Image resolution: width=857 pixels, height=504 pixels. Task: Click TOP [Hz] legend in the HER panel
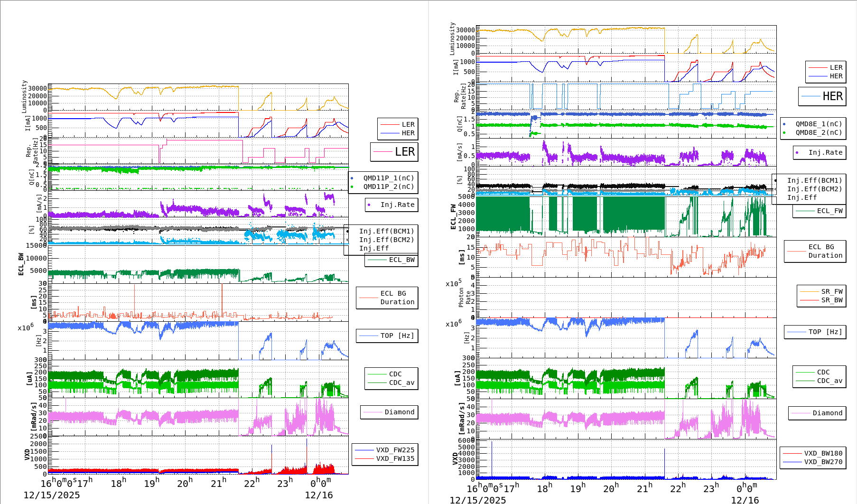(x=825, y=332)
